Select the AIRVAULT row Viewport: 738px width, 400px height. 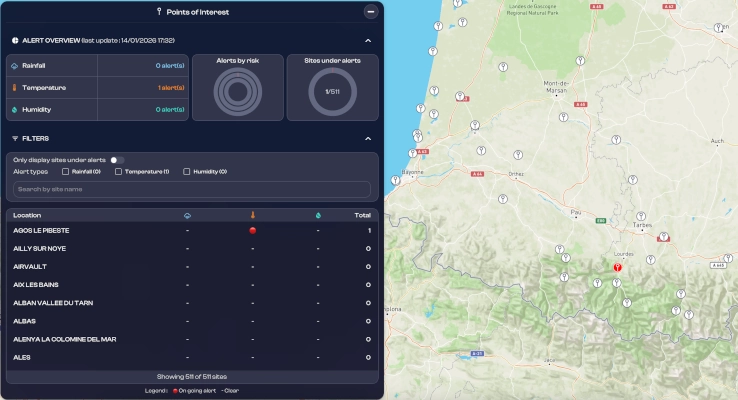pos(192,267)
